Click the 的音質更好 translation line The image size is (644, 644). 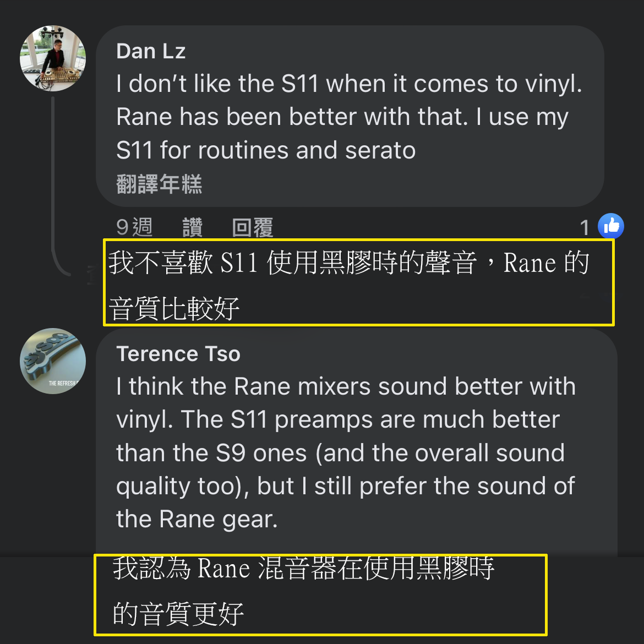point(178,614)
